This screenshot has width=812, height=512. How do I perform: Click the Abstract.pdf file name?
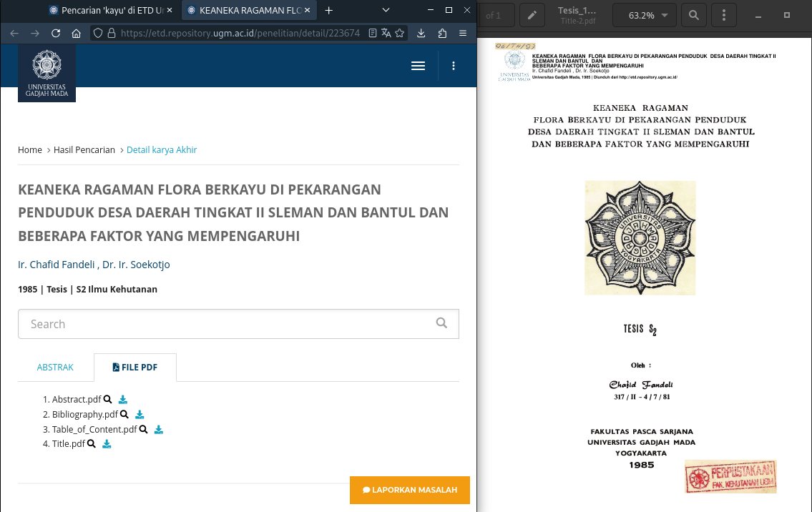click(77, 399)
